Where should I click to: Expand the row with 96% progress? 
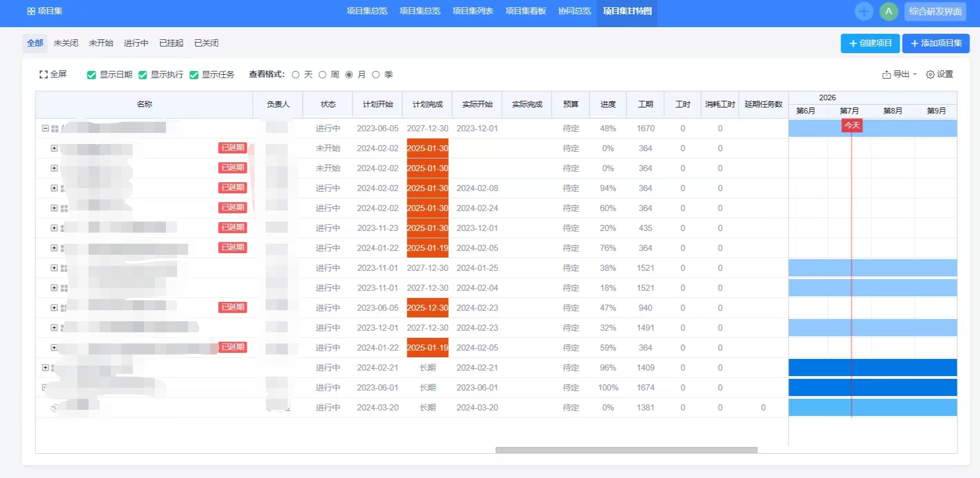coord(45,367)
